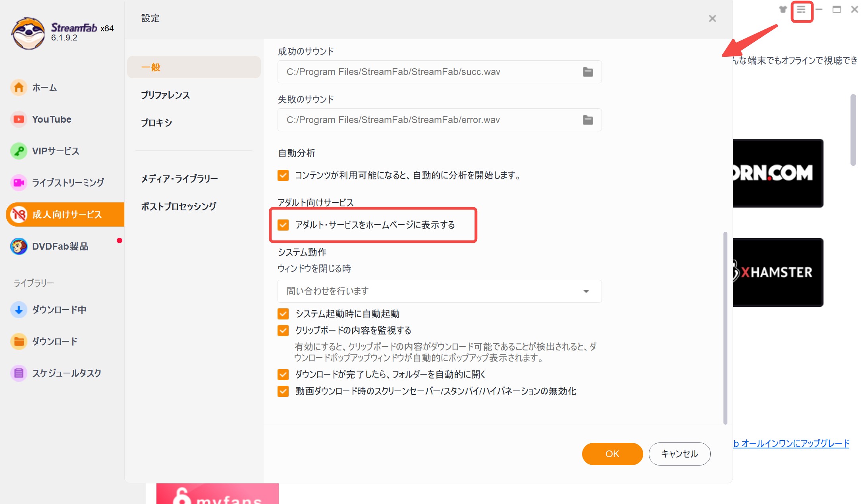
Task: Select the ポストプロセッシング settings tab
Action: click(x=179, y=206)
